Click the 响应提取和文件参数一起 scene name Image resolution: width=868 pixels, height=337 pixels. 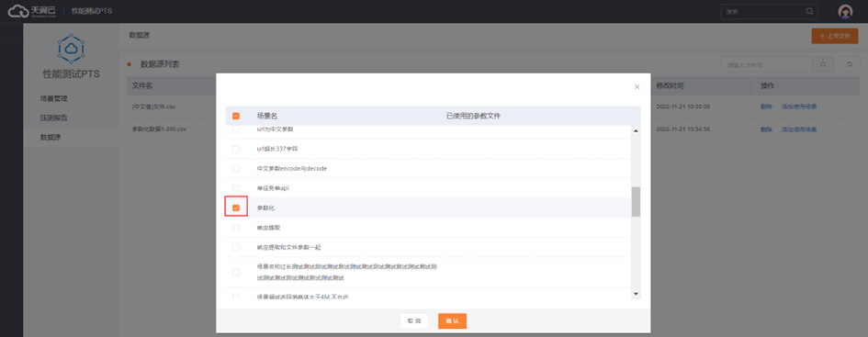pos(289,247)
